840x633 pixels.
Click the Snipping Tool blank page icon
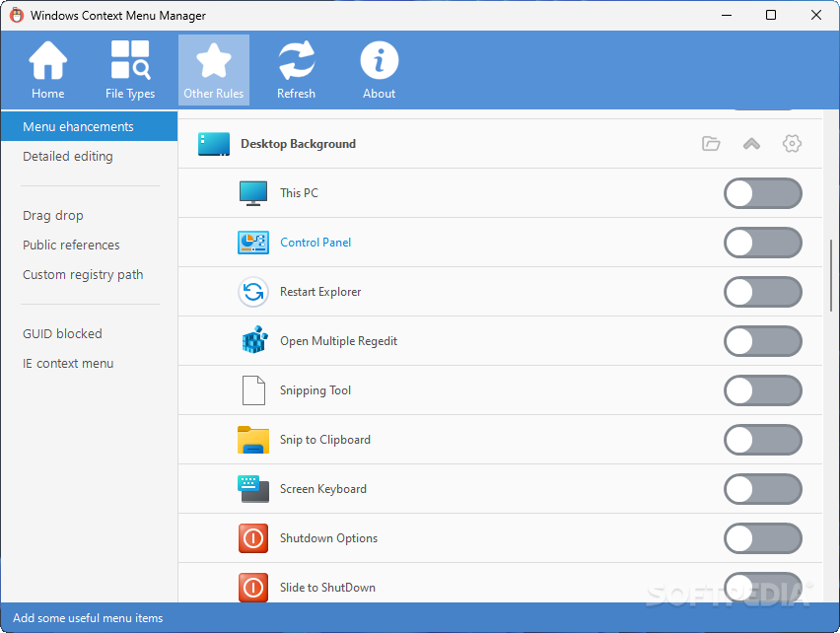point(254,390)
